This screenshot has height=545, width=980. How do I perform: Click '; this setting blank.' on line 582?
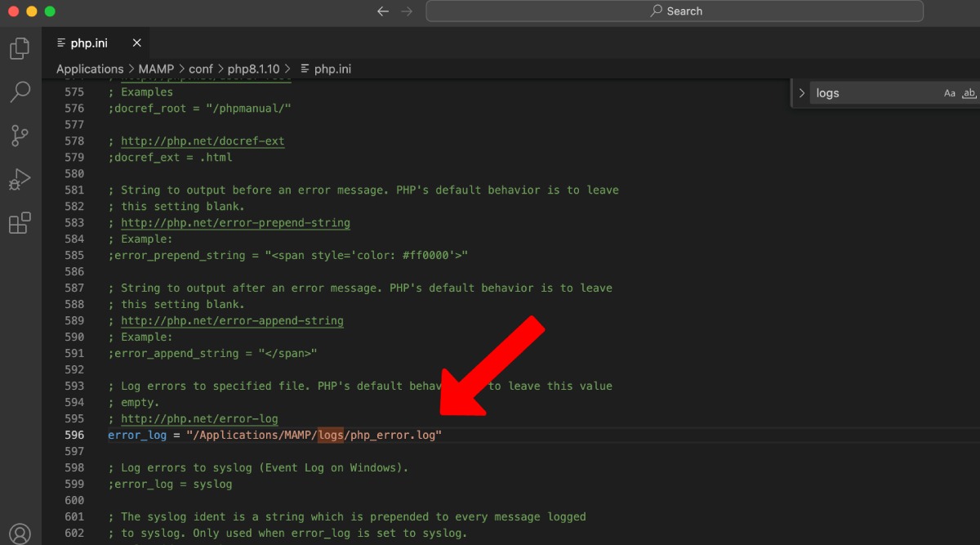(176, 206)
